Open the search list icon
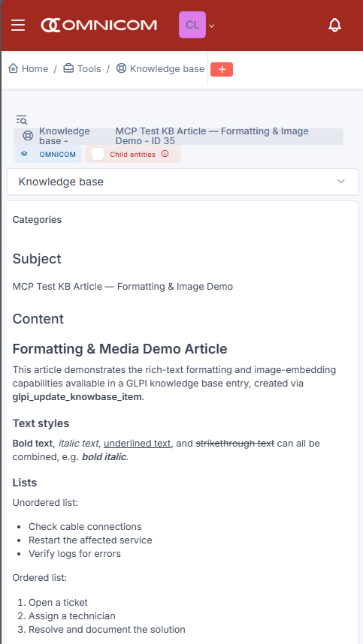 [21, 120]
